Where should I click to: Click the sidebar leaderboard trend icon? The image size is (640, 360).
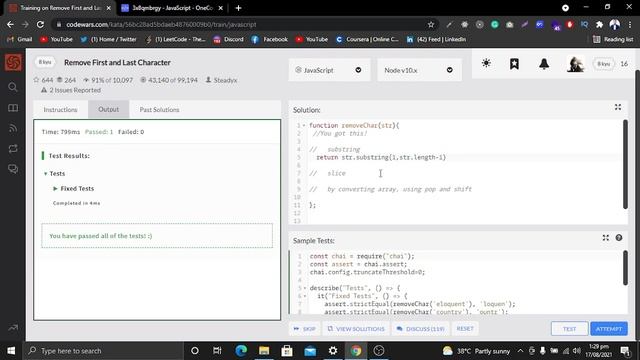[13, 327]
